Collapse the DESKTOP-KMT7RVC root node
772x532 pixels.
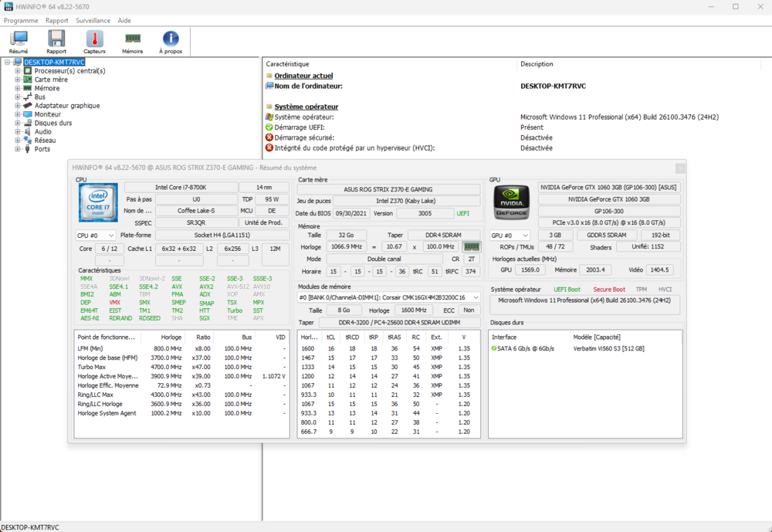pyautogui.click(x=8, y=62)
